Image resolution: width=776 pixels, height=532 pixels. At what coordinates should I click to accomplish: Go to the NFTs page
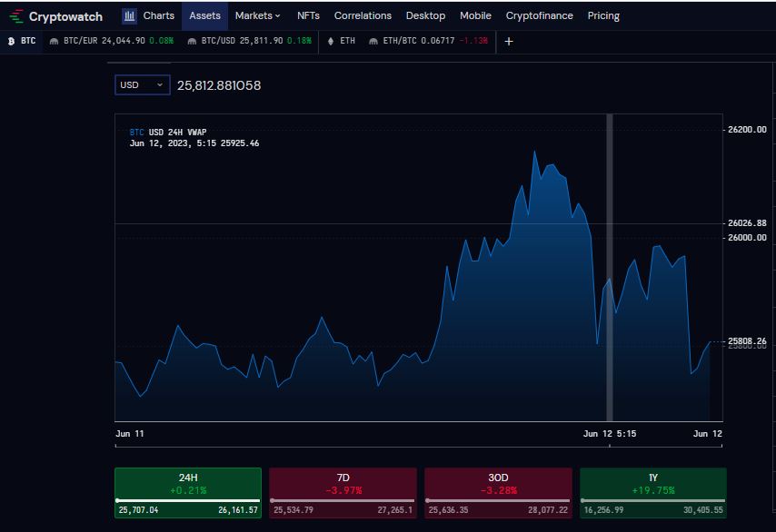click(308, 15)
